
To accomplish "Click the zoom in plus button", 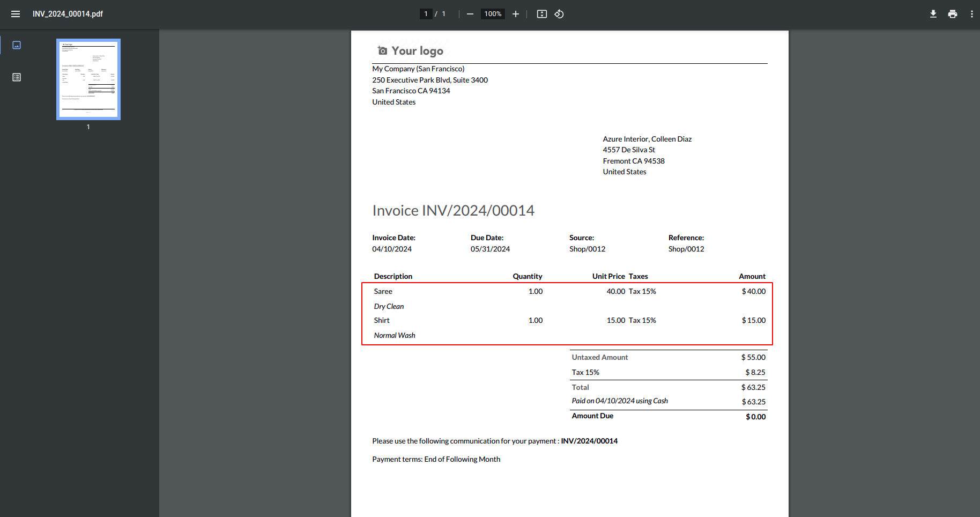I will [515, 14].
